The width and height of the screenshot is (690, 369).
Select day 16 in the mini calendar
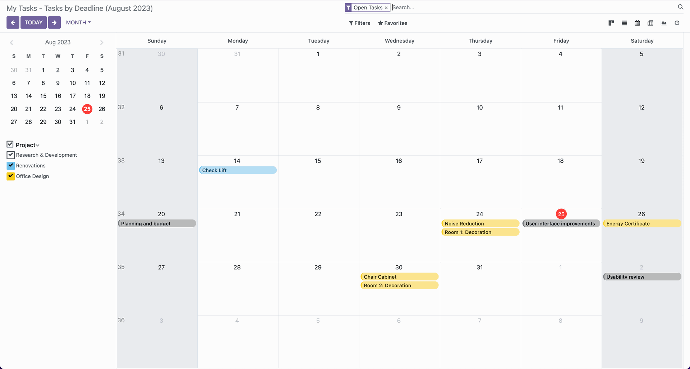coord(58,96)
